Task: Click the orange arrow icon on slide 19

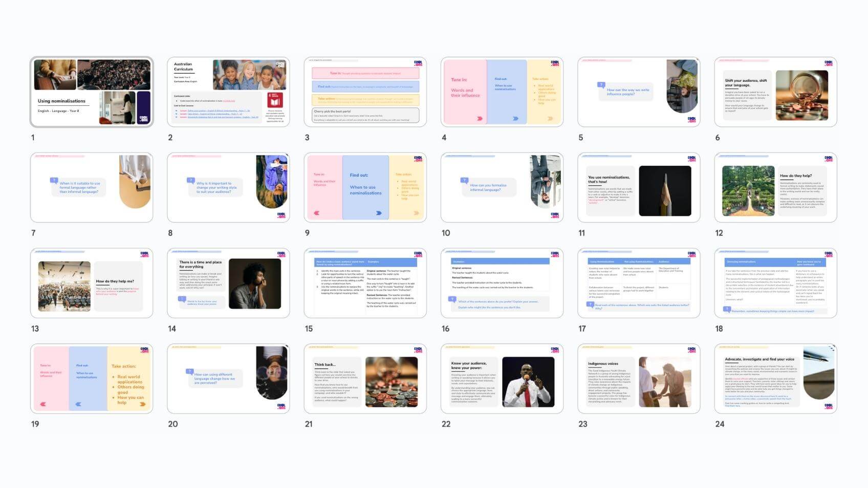Action: tap(142, 404)
